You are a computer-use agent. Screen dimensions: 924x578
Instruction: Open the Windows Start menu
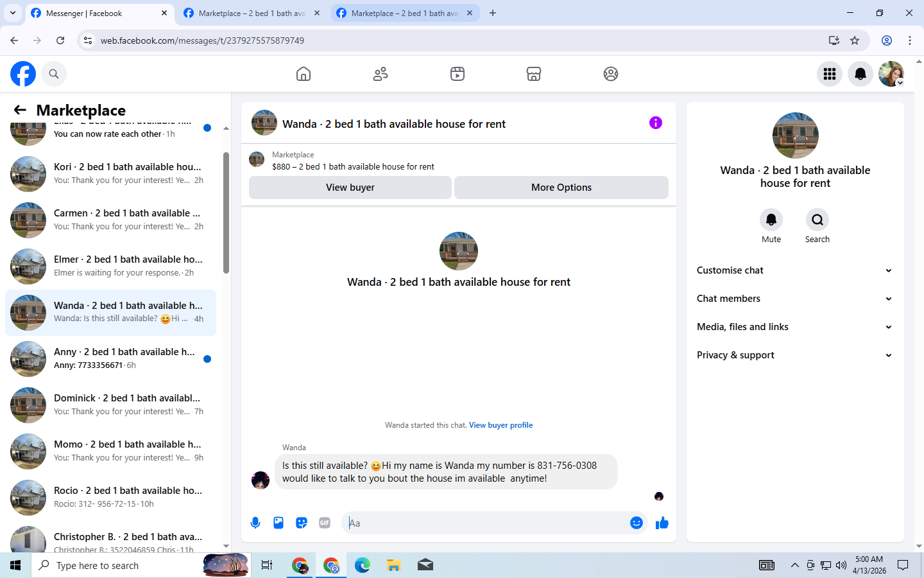(15, 565)
